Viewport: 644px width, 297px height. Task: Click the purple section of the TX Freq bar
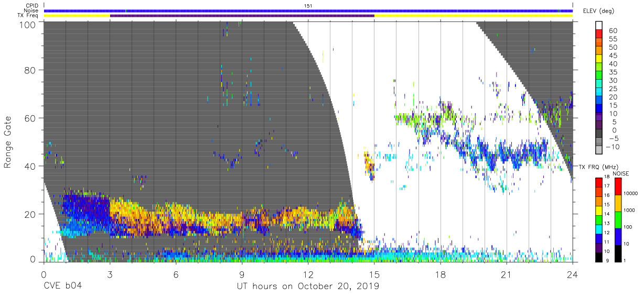tap(242, 16)
